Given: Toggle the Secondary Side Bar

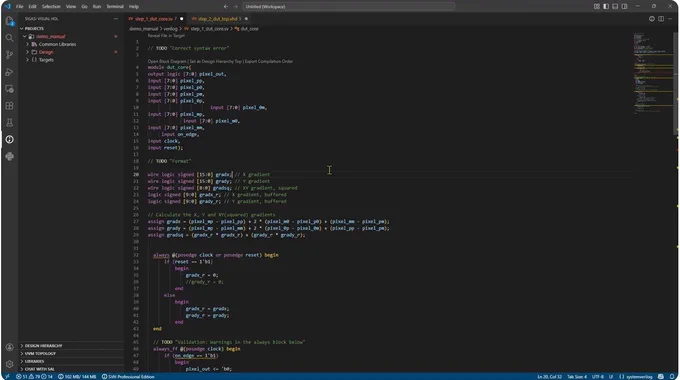Looking at the screenshot, I should (x=624, y=7).
